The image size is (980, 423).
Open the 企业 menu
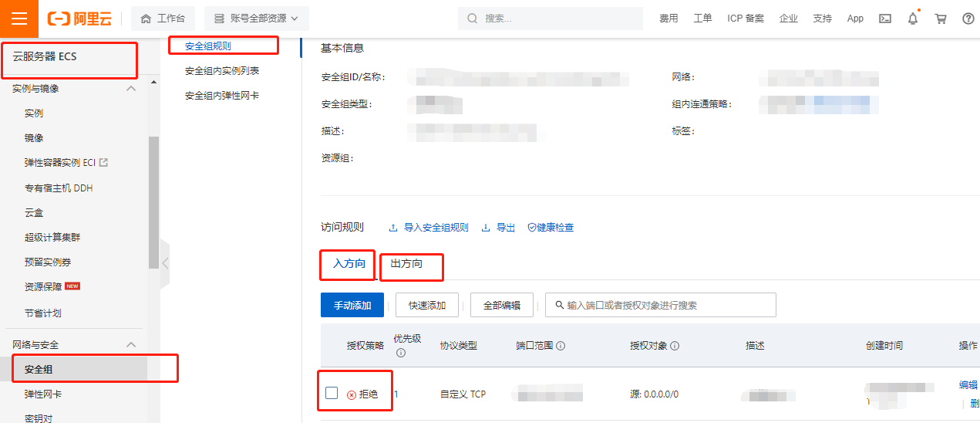pyautogui.click(x=789, y=19)
